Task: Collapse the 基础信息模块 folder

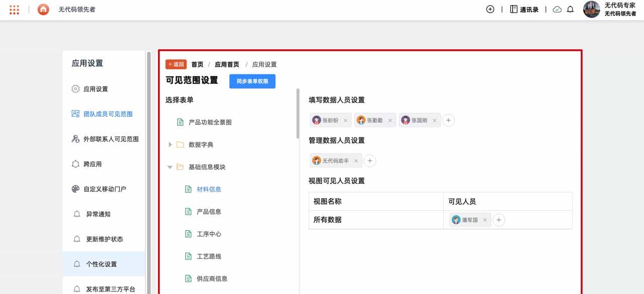Action: pos(170,167)
